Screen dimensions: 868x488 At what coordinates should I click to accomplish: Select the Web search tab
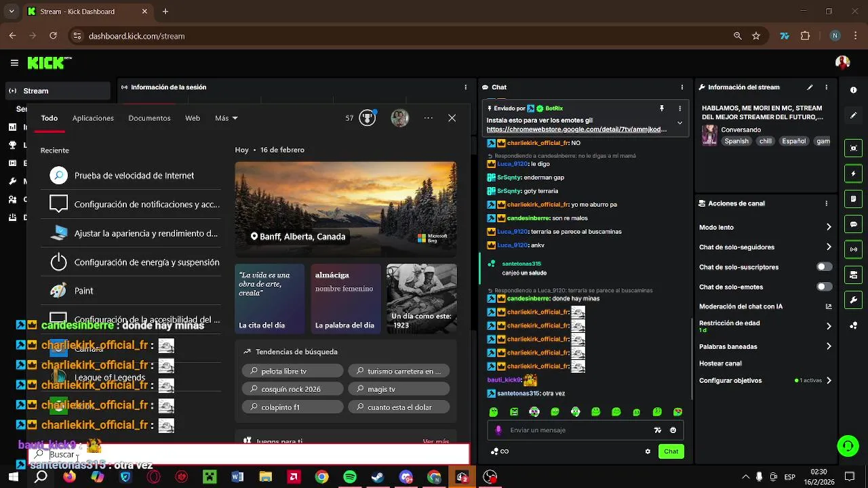point(193,118)
